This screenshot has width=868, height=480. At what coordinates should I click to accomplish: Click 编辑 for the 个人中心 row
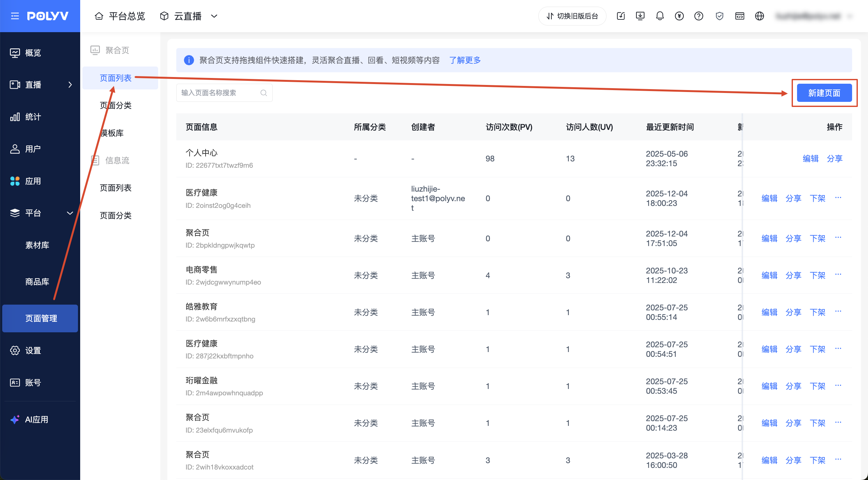click(810, 159)
